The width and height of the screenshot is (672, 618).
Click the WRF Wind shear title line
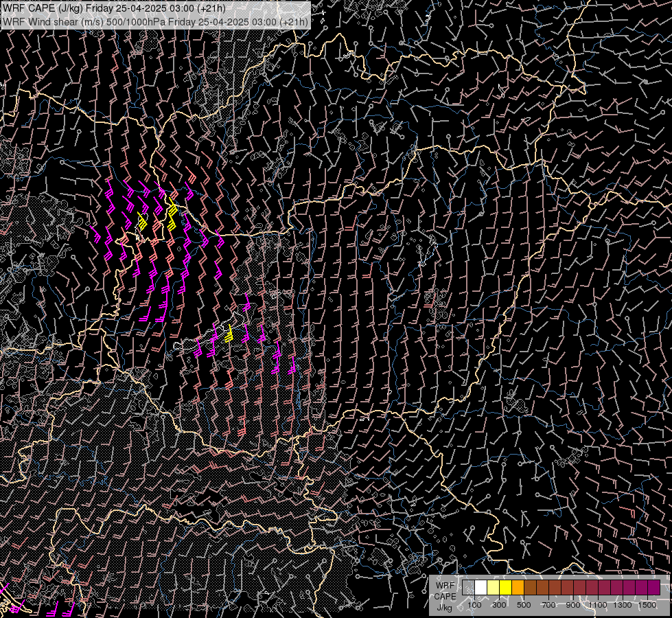tap(155, 22)
